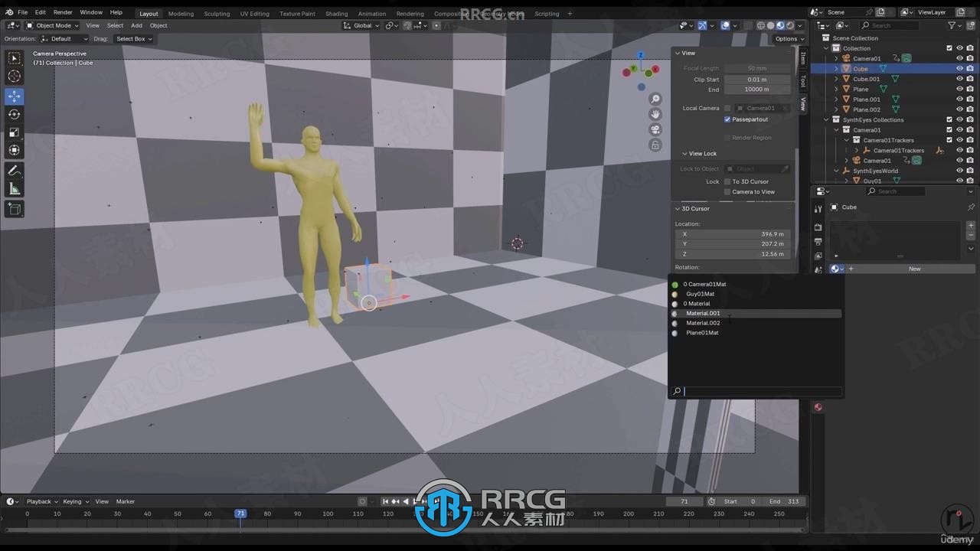Click the viewport zoom magnifier icon
Image resolution: width=980 pixels, height=551 pixels.
pos(655,99)
